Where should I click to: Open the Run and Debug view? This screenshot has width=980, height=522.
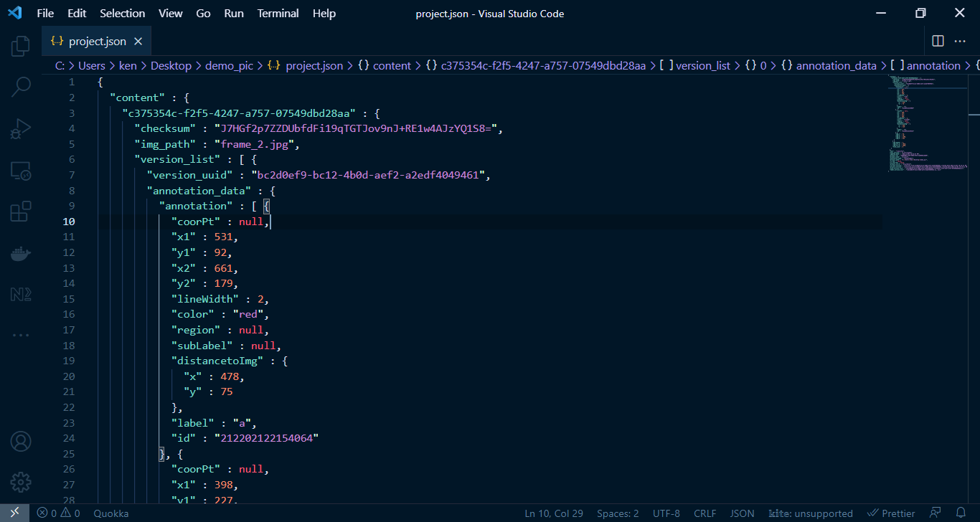point(20,129)
